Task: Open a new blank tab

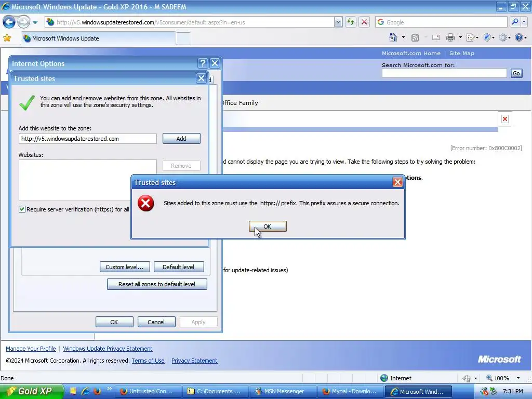Action: coord(183,38)
